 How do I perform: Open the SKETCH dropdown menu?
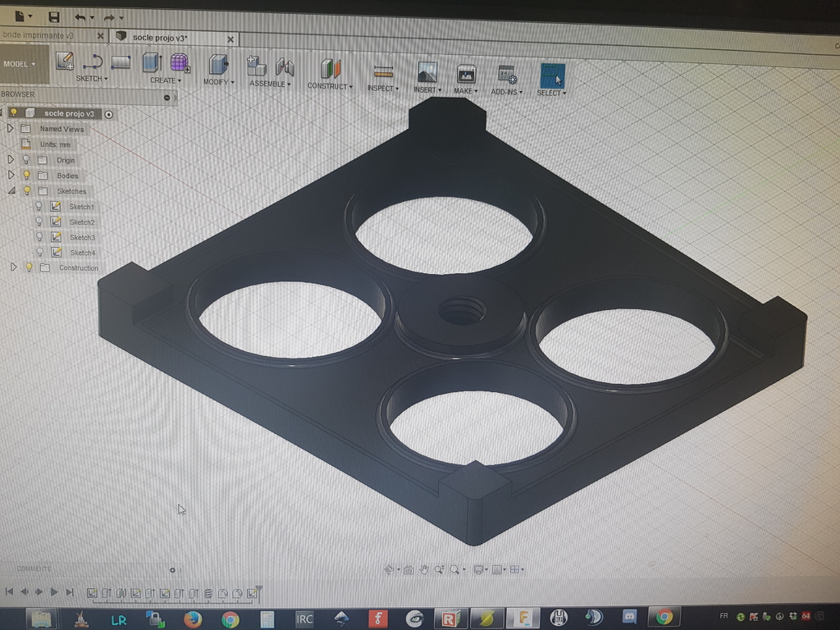[92, 79]
